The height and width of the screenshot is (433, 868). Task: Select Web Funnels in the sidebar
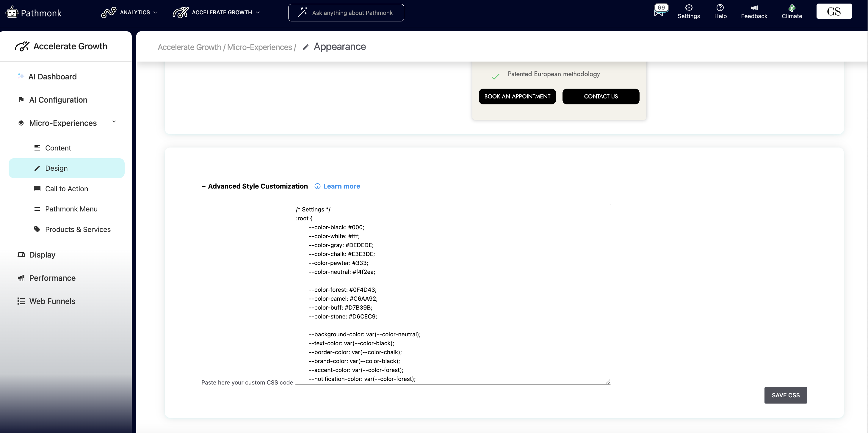point(52,301)
